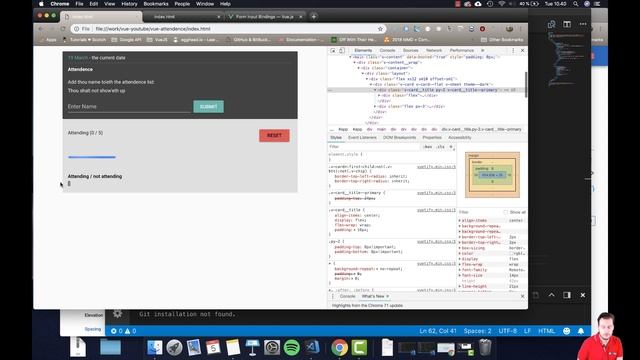Reload the page using refresh icon

(62, 29)
